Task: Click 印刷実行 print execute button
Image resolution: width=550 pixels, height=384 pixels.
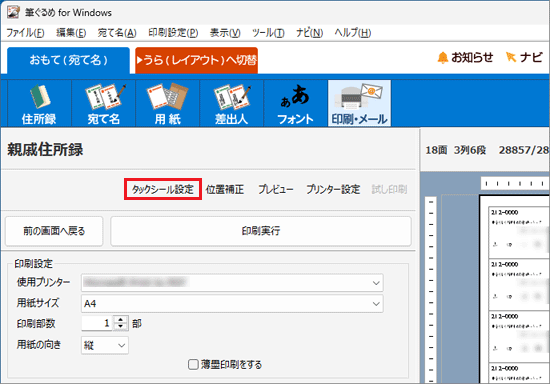Action: tap(261, 231)
